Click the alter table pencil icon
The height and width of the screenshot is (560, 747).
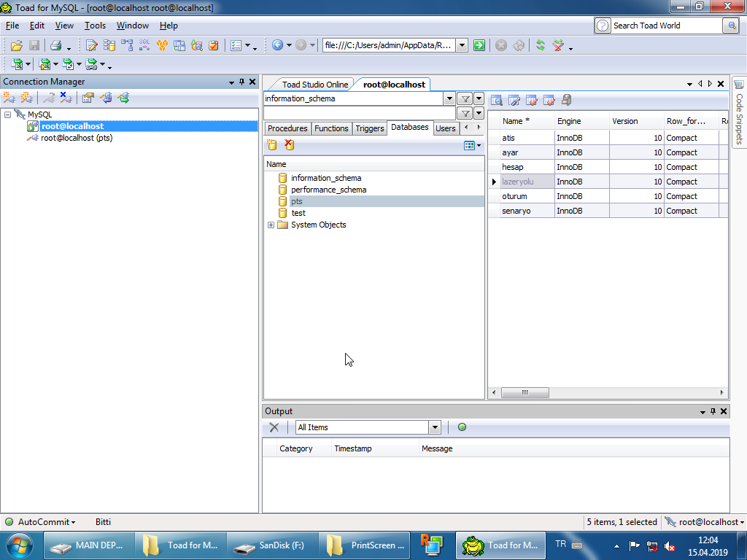[514, 100]
